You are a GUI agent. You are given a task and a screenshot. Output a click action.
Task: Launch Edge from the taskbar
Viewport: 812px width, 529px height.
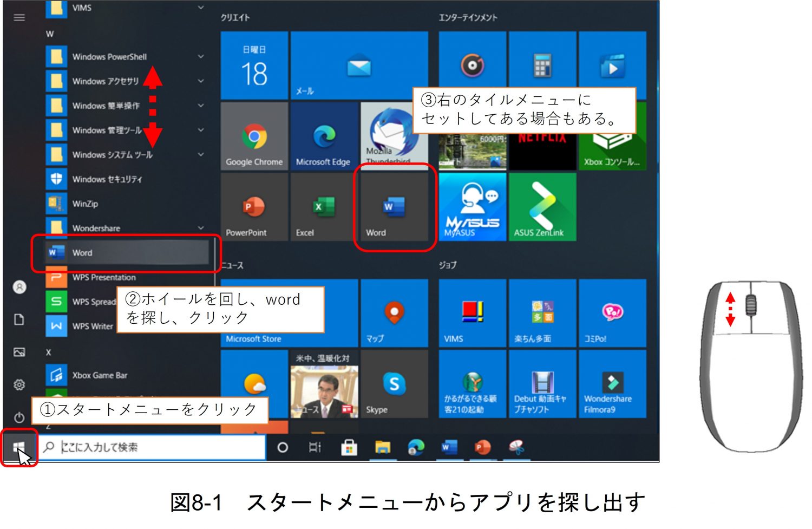coord(416,447)
